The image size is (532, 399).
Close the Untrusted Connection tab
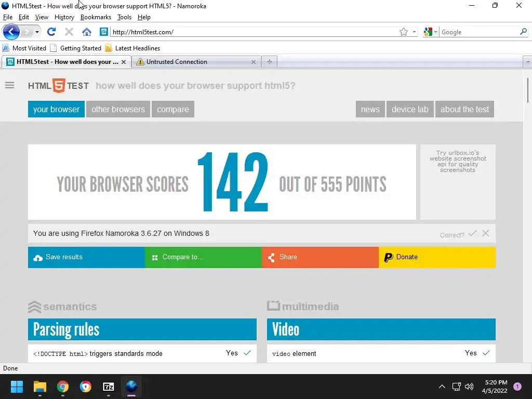click(253, 62)
